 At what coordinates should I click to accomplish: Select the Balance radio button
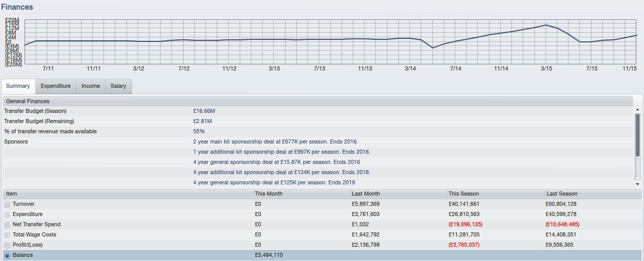pos(7,255)
